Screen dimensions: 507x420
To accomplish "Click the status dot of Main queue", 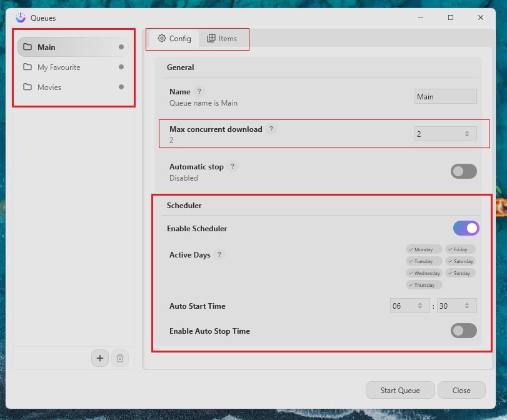I will (x=121, y=47).
